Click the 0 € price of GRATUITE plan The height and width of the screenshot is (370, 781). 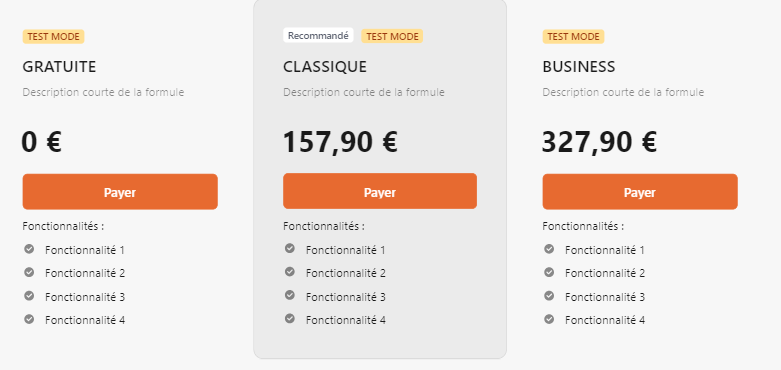point(41,142)
